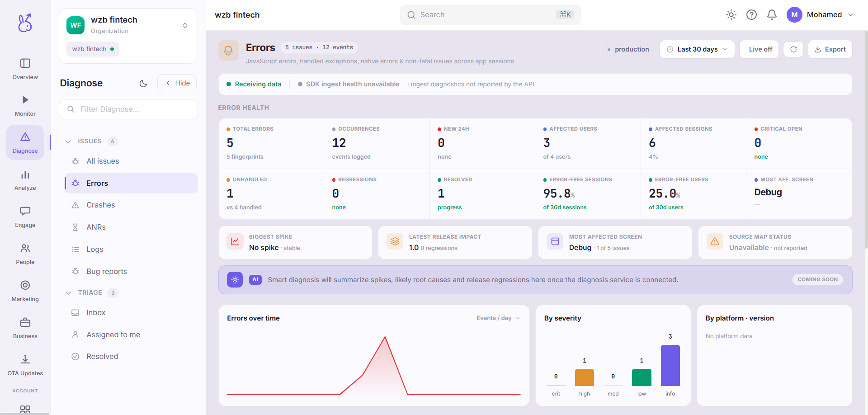868x415 pixels.
Task: Open notifications bell in header
Action: click(x=772, y=15)
